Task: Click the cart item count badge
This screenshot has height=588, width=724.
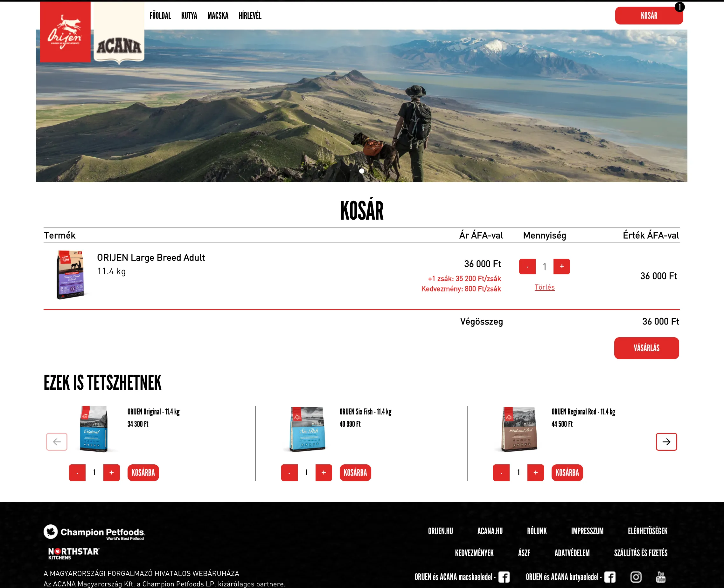Action: coord(679,7)
